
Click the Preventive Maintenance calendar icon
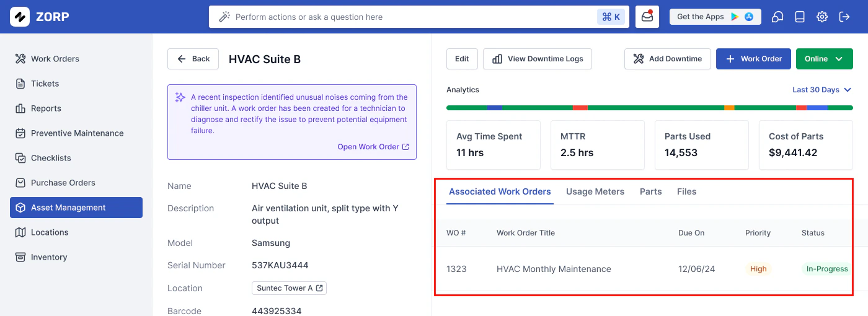point(20,133)
